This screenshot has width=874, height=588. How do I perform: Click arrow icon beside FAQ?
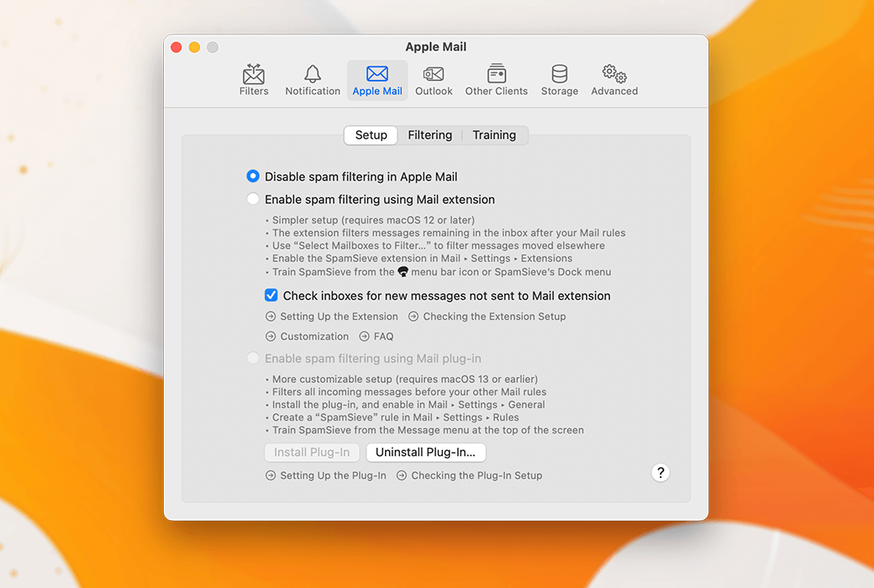tap(364, 337)
